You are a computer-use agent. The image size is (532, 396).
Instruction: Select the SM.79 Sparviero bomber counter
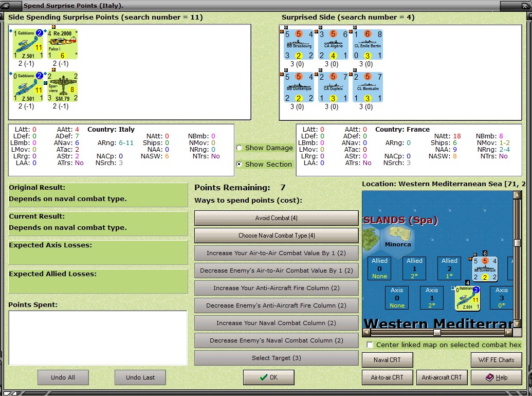pos(62,87)
